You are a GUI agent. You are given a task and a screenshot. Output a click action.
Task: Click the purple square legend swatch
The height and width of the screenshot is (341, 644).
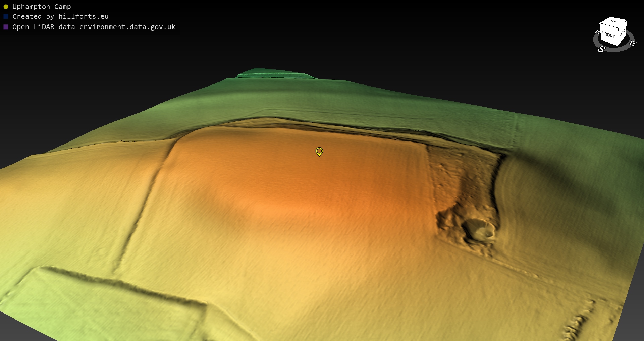point(6,27)
